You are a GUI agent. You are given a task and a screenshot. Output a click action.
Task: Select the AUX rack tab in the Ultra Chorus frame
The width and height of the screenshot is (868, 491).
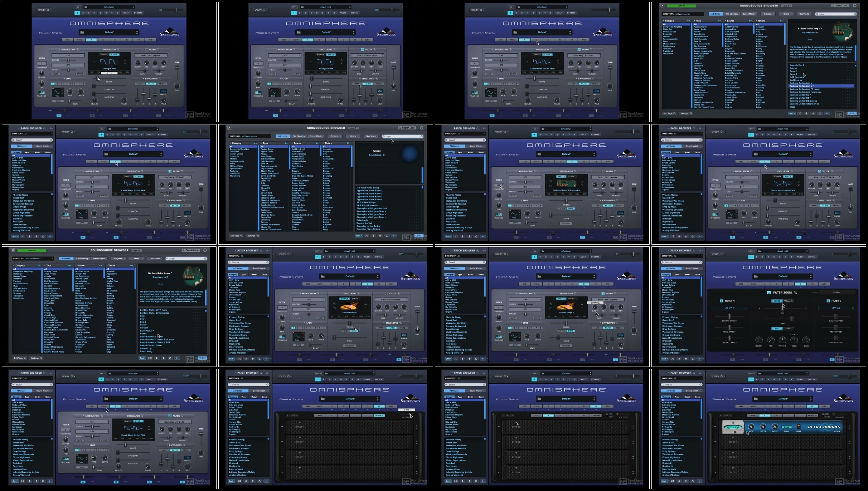[x=753, y=416]
